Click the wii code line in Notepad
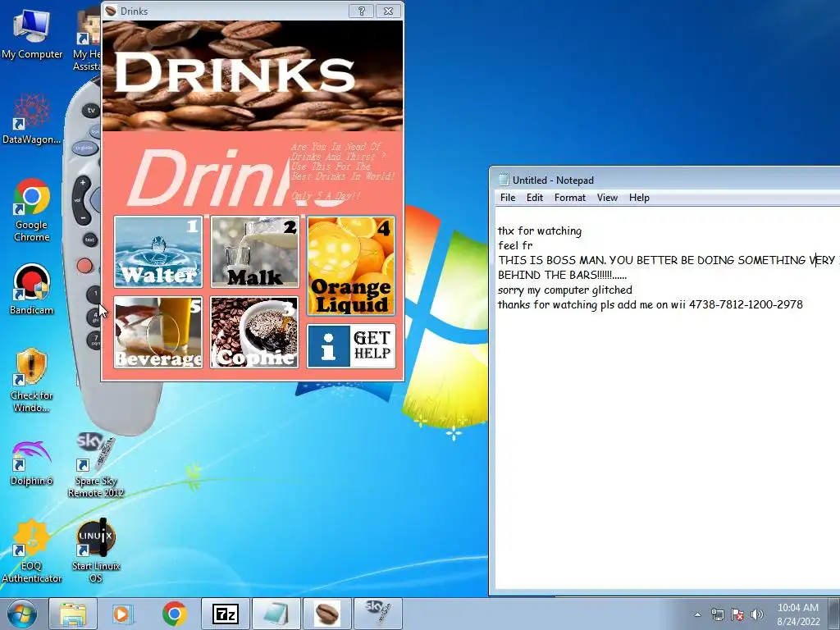Screen dimensions: 840x630 click(650, 305)
